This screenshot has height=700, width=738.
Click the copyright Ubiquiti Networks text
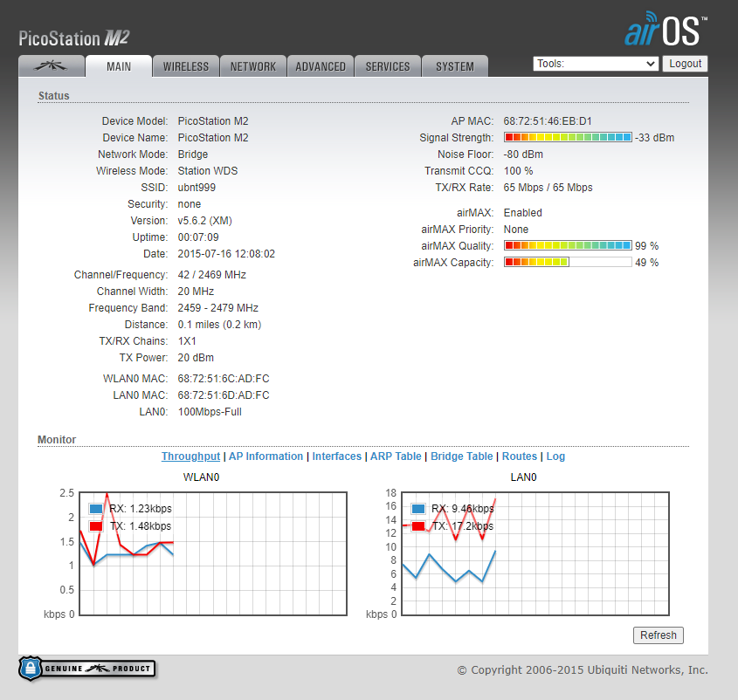click(x=583, y=670)
